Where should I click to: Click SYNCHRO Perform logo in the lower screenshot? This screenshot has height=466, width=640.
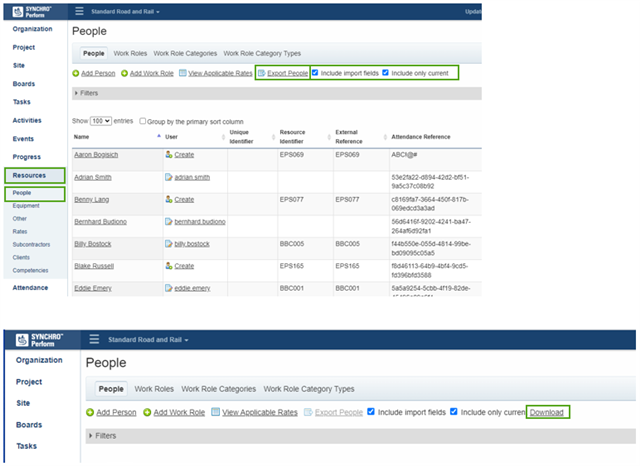pos(40,340)
